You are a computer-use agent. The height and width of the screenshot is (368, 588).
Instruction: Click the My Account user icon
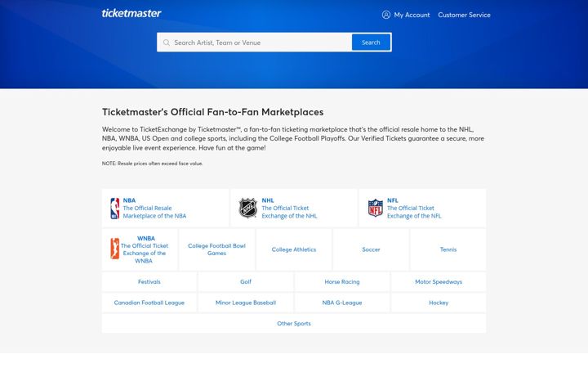click(385, 15)
